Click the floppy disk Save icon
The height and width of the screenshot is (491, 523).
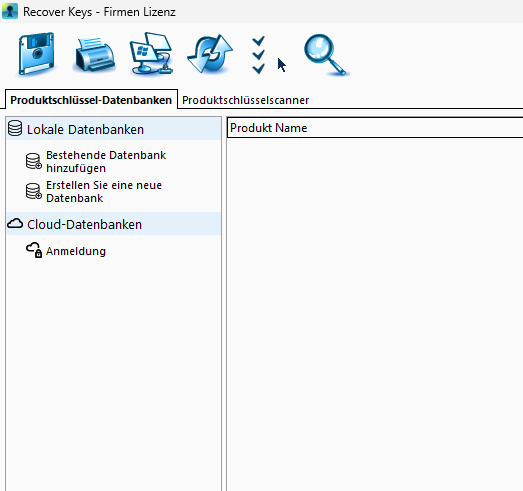[x=36, y=54]
